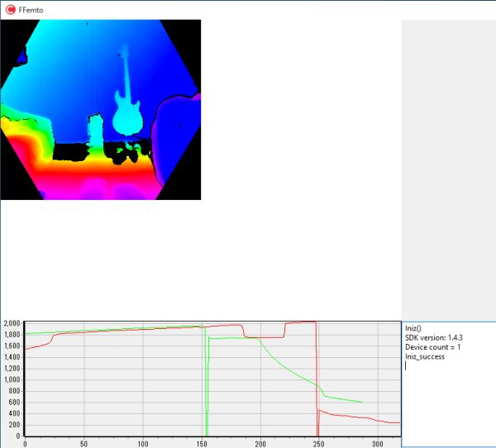Select the 'Device count = 1' log line

click(x=432, y=347)
